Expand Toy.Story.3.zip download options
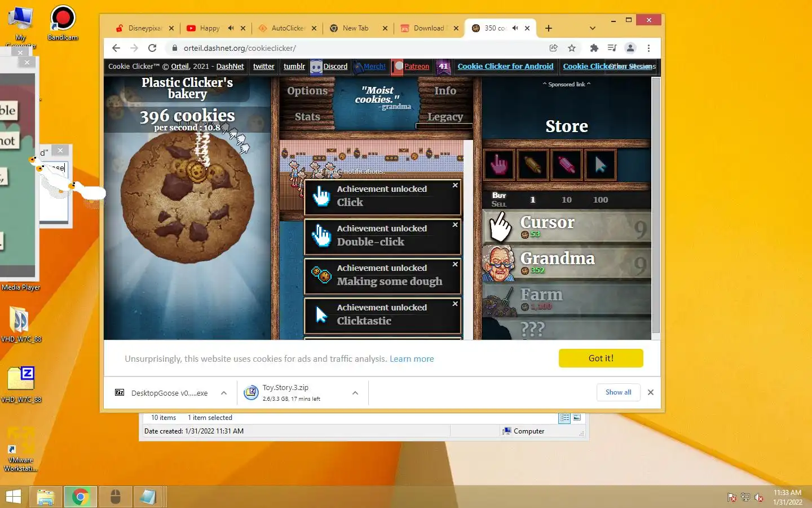This screenshot has height=508, width=812. click(x=355, y=393)
